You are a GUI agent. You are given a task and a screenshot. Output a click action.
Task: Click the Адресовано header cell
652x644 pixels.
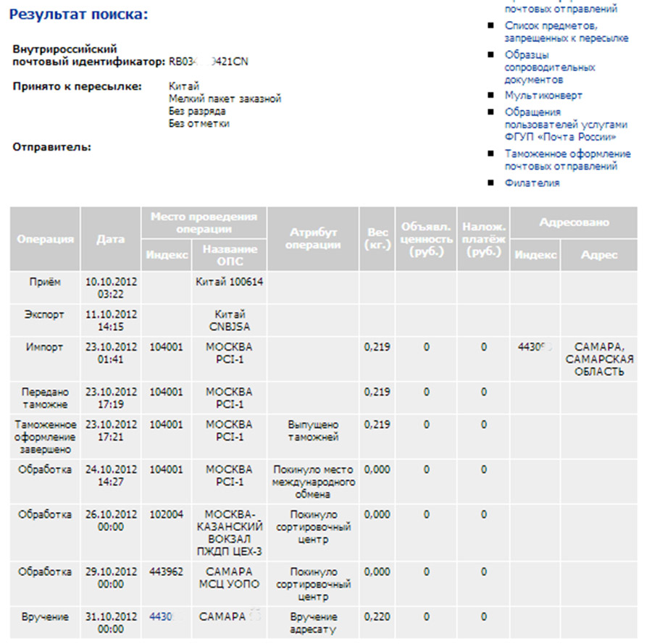574,222
